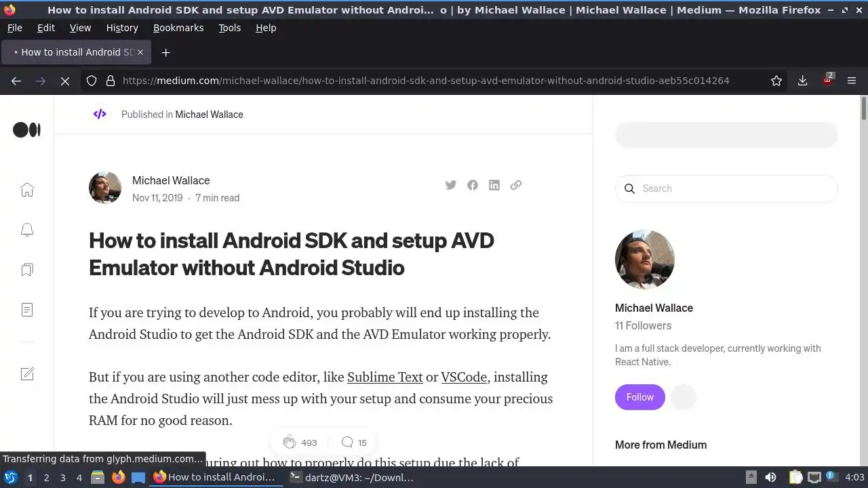Share the article on Facebook
868x488 pixels.
pyautogui.click(x=473, y=185)
